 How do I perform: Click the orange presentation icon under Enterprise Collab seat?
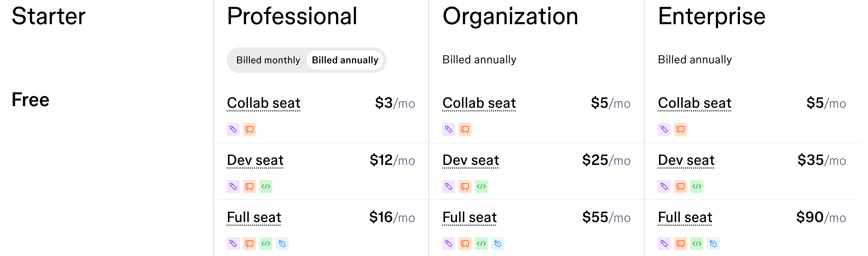click(x=681, y=129)
